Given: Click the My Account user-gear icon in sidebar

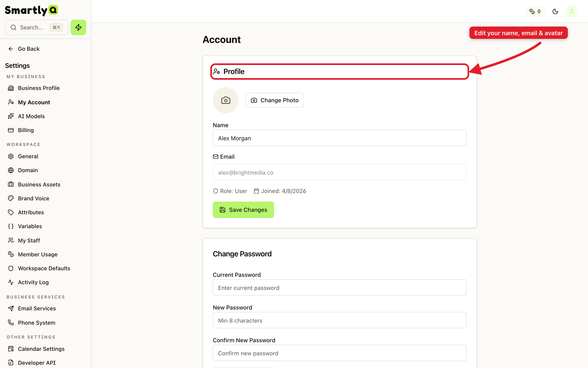Looking at the screenshot, I should tap(11, 102).
